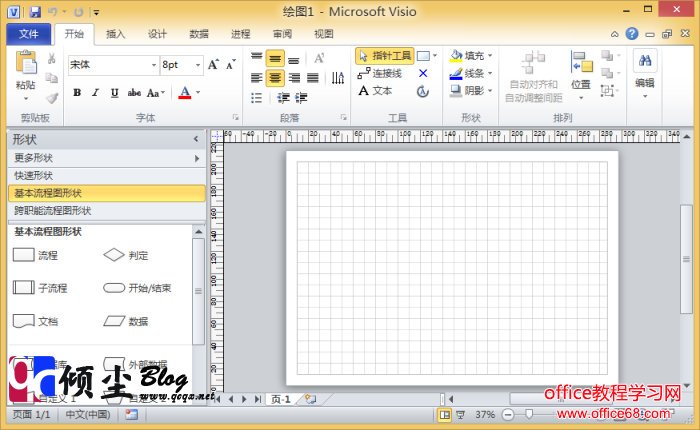
Task: Click the Connection Point X icon
Action: coord(423,73)
